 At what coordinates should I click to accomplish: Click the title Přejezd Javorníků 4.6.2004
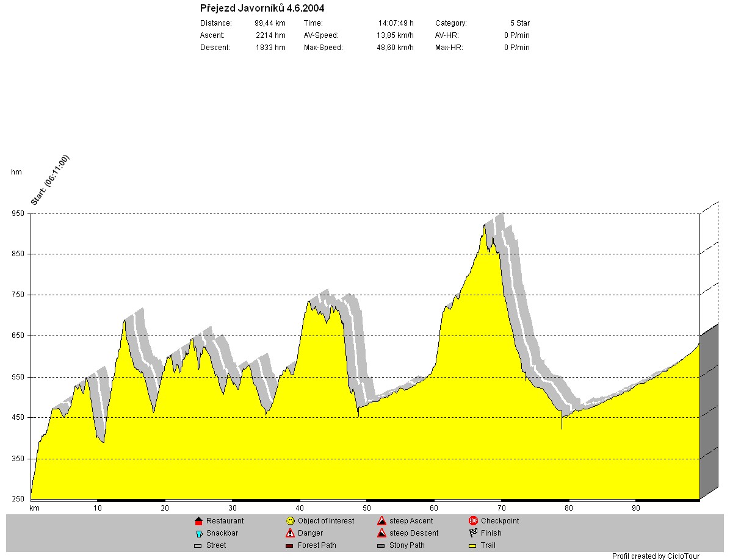(x=262, y=8)
